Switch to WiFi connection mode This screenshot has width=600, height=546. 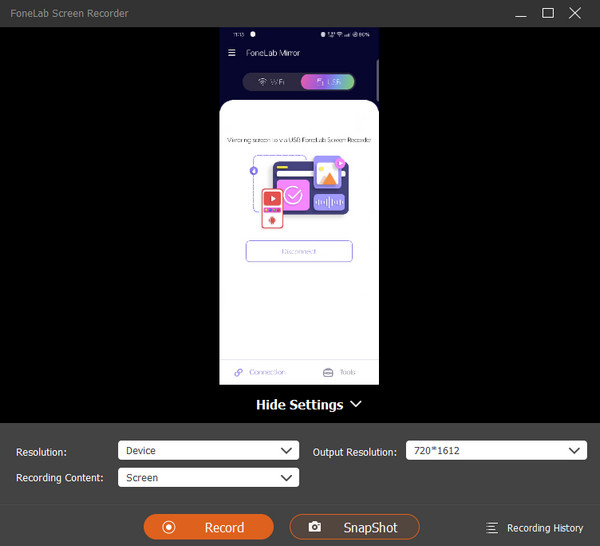(x=272, y=82)
